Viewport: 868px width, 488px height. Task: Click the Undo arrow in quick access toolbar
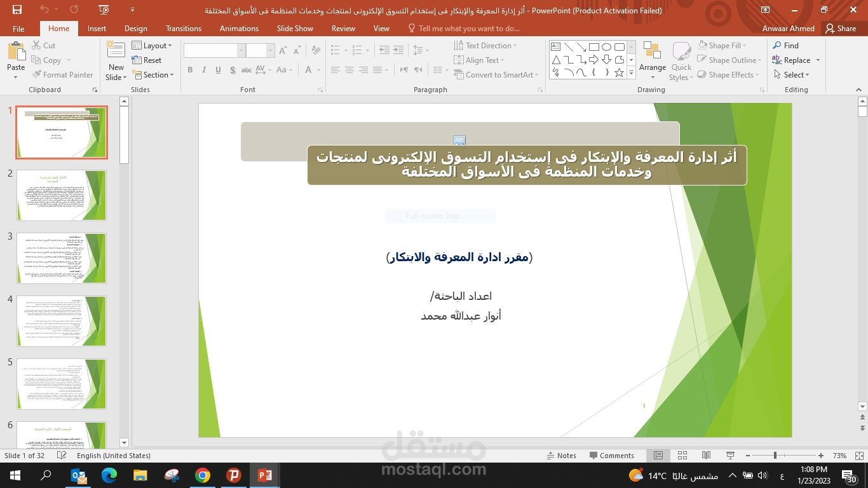pos(44,10)
